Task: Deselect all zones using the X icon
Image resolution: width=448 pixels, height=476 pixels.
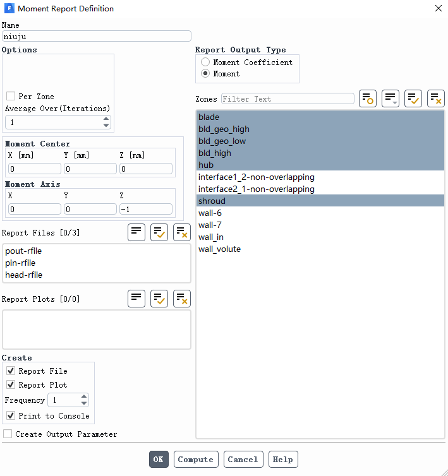Action: (x=436, y=98)
